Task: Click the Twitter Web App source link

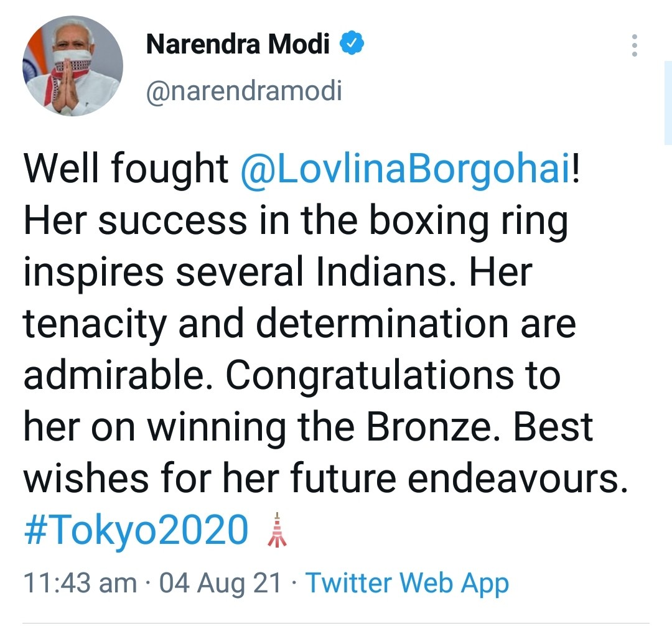Action: coord(408,583)
